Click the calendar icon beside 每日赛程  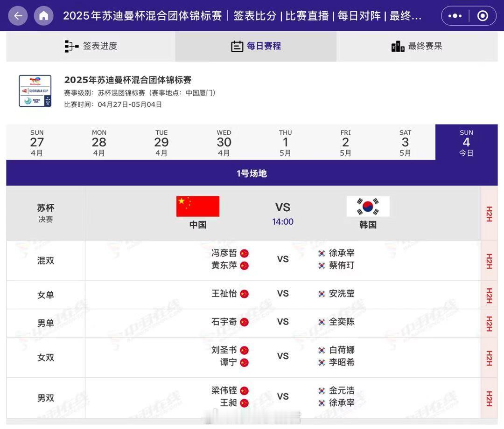coord(237,46)
